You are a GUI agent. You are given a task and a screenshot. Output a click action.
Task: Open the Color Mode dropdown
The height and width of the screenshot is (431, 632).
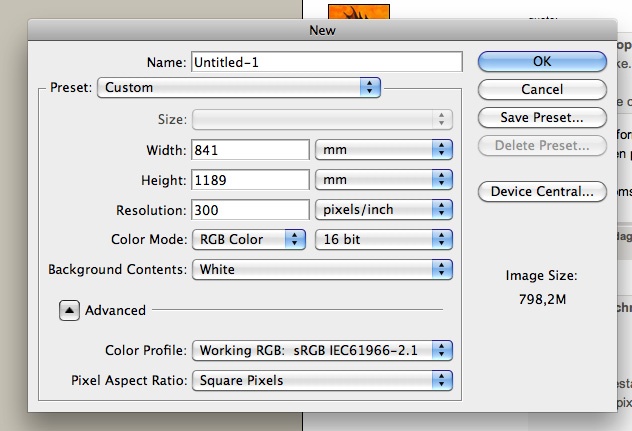[248, 240]
